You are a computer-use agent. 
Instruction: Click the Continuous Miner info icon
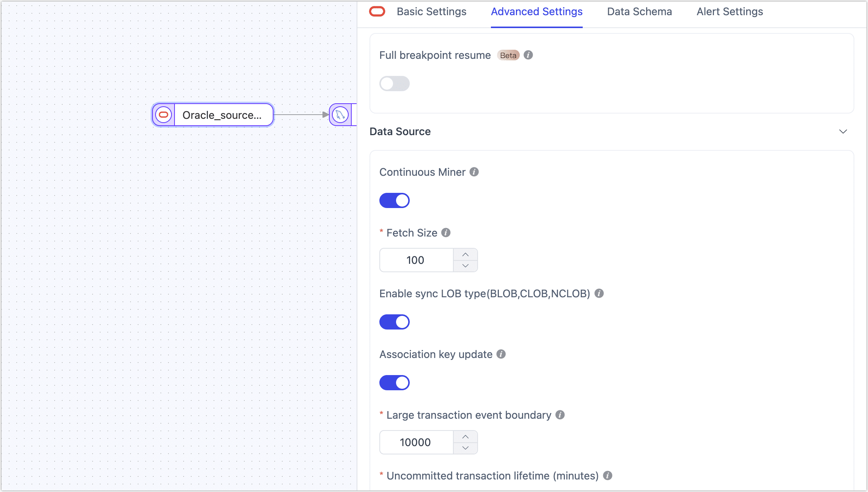[474, 172]
